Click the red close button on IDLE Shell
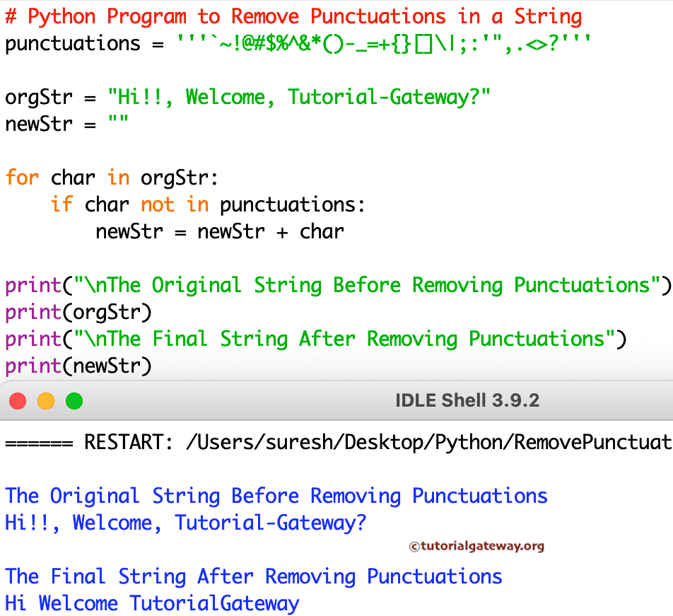The image size is (673, 616). click(x=17, y=400)
